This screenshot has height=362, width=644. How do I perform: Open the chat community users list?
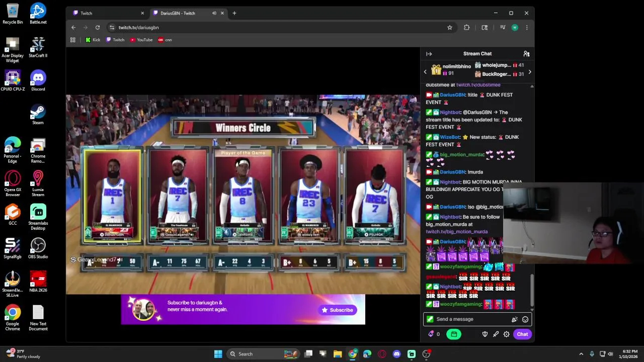(526, 54)
